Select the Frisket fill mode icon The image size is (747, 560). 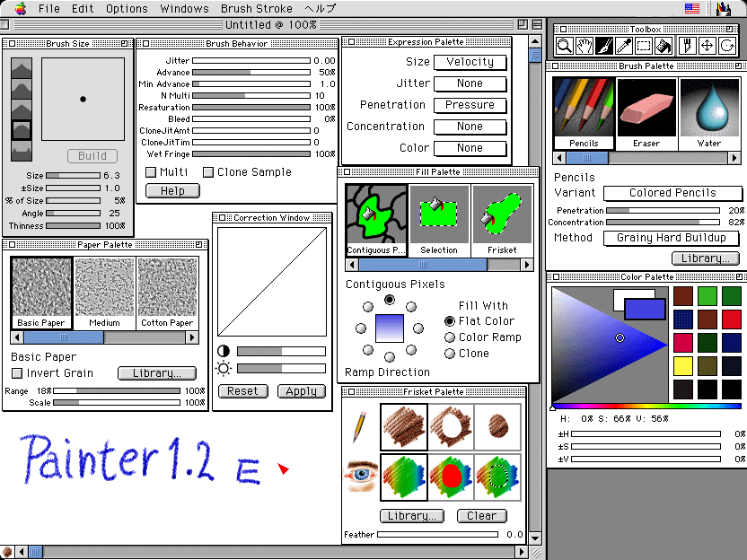[x=502, y=221]
